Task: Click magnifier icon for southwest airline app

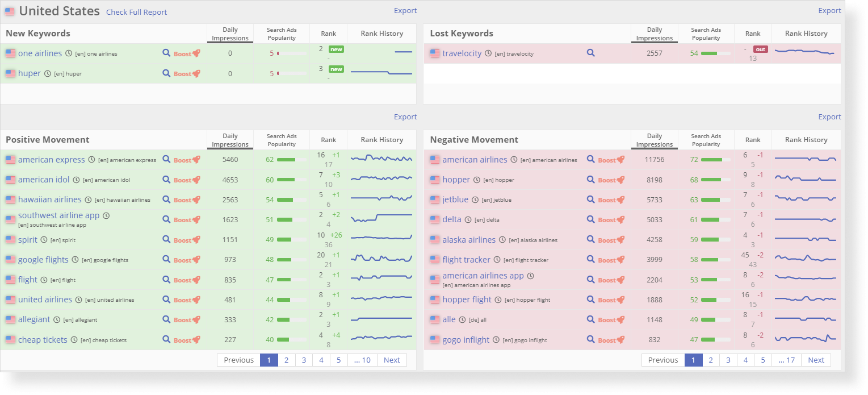Action: pyautogui.click(x=166, y=219)
